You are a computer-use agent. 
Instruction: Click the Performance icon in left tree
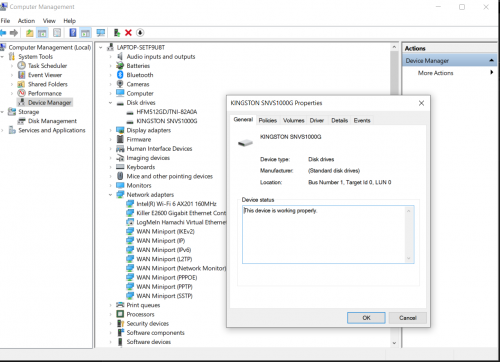(22, 93)
